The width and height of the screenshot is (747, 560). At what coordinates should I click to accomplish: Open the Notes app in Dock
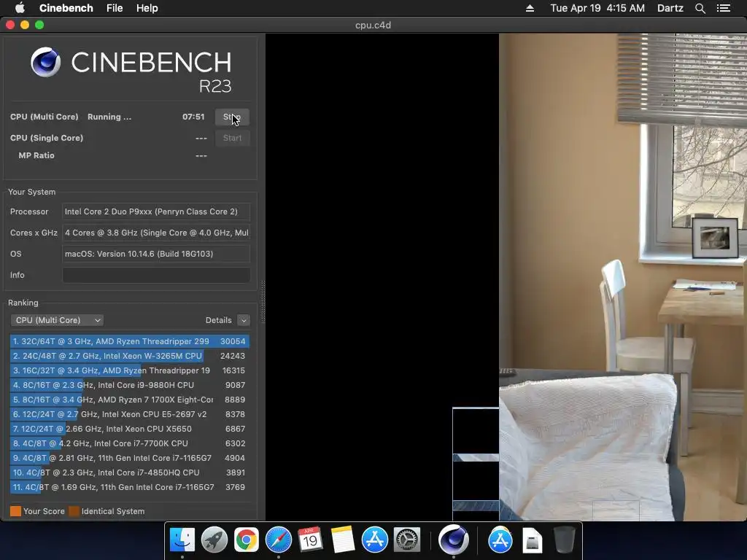[342, 540]
